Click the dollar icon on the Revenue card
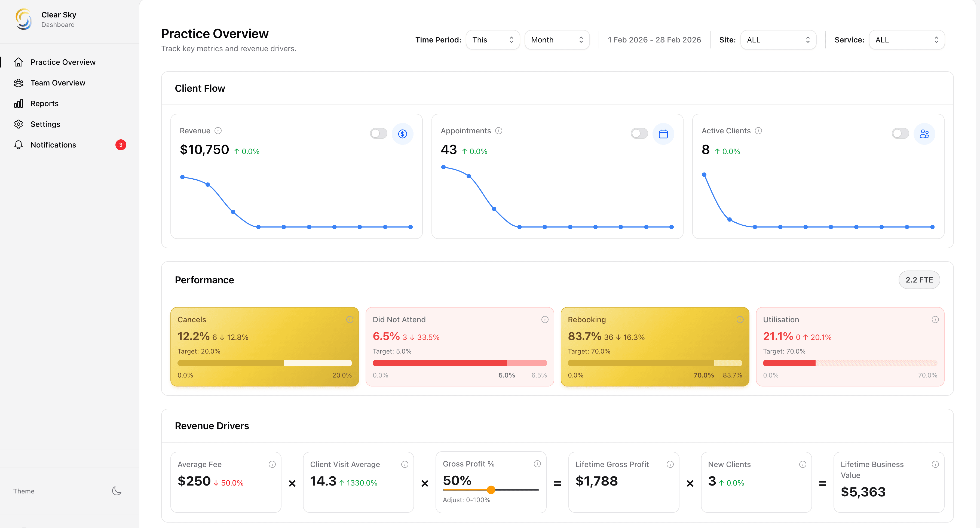This screenshot has width=980, height=528. click(x=403, y=134)
